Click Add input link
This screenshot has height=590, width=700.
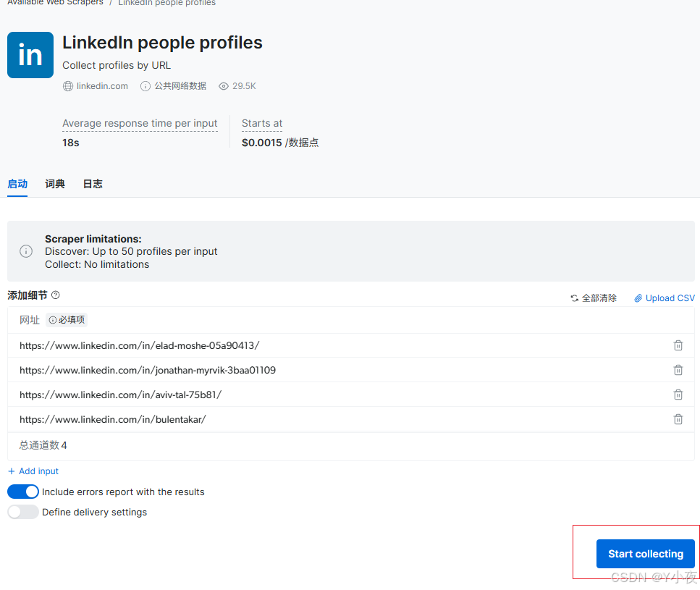tap(33, 471)
